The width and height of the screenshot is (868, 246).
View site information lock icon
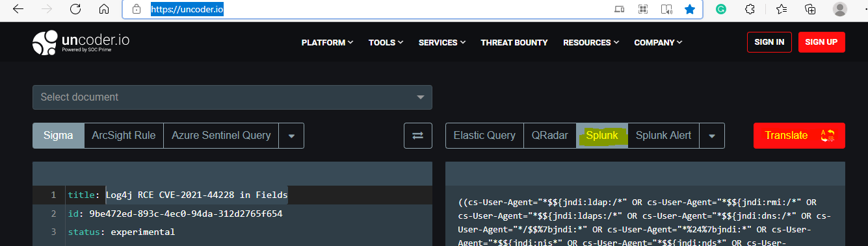[x=137, y=10]
